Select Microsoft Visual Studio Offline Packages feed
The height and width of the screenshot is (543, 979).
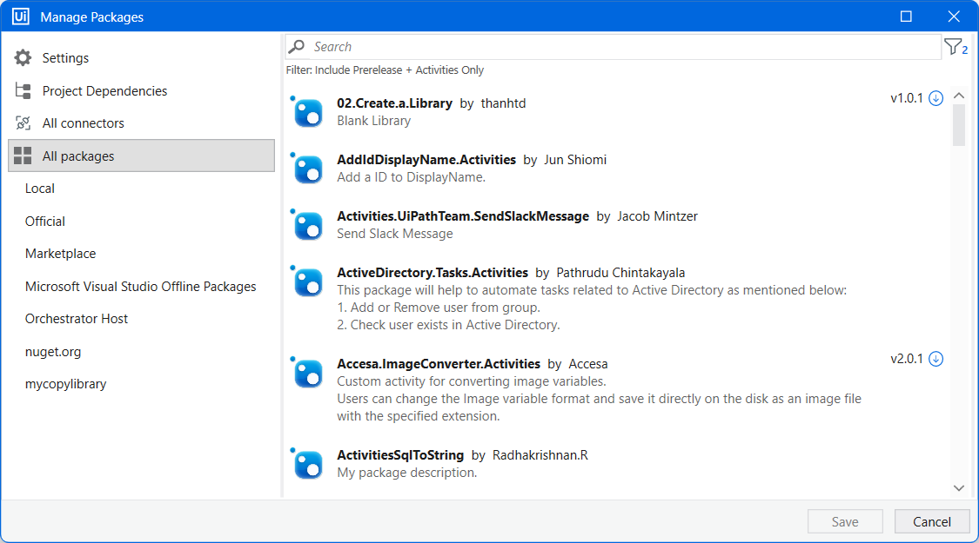pyautogui.click(x=142, y=286)
